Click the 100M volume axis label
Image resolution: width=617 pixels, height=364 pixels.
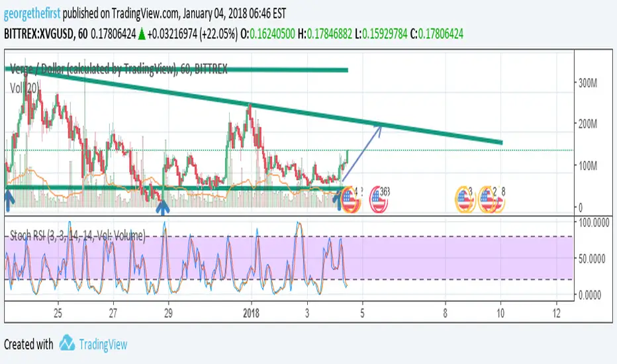(587, 165)
